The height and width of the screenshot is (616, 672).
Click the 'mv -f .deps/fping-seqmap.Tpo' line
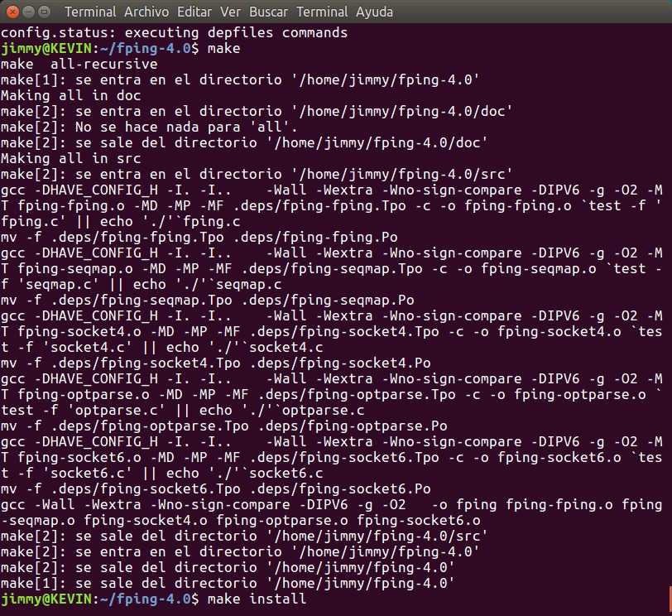[x=207, y=300]
